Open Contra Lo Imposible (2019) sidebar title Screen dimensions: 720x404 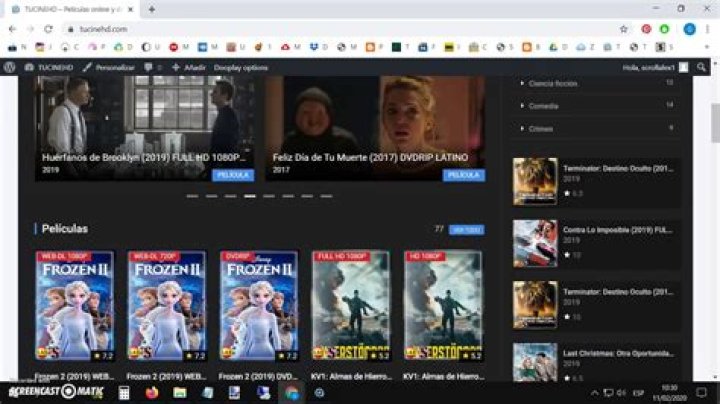(618, 230)
